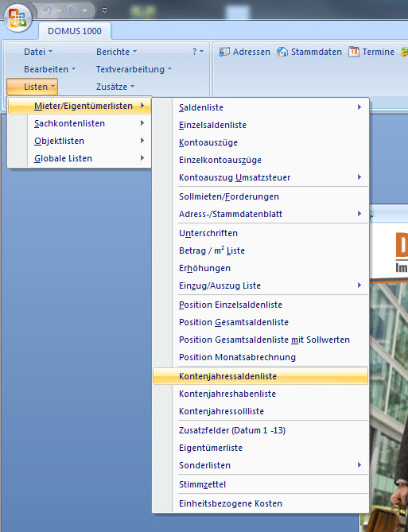Click the Termine calendar icon
The height and width of the screenshot is (532, 408).
[x=354, y=52]
